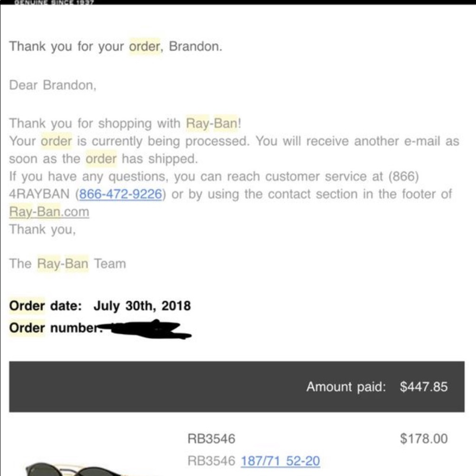Click the highlighted "Order" in "Order number"
This screenshot has height=476, width=476.
pyautogui.click(x=27, y=328)
